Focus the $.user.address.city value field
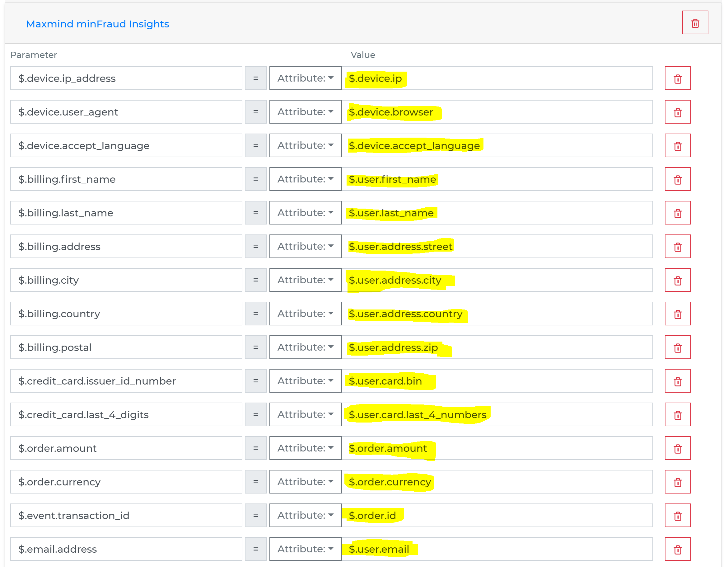Viewport: 728px width, 567px height. coord(497,280)
